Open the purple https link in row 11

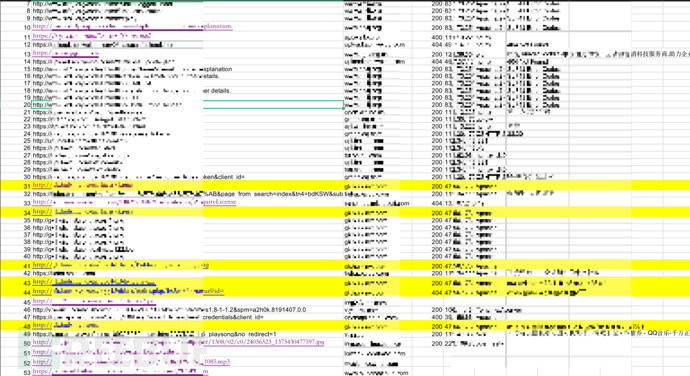92,36
